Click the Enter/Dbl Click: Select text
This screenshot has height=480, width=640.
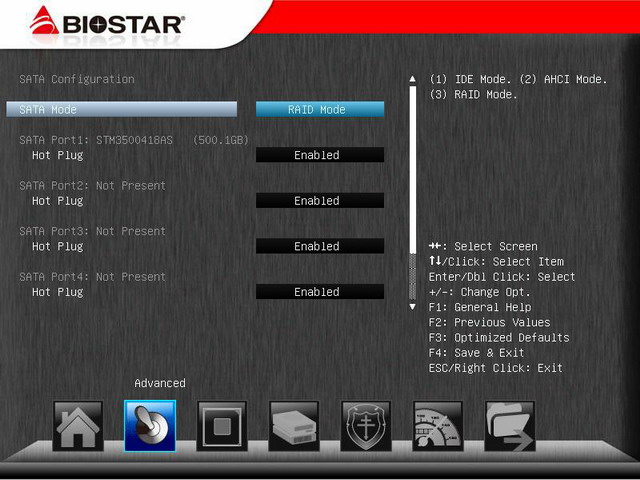click(x=502, y=277)
